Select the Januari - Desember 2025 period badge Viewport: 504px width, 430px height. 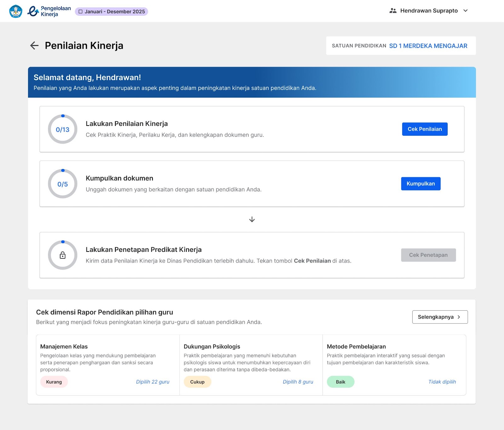coord(112,12)
